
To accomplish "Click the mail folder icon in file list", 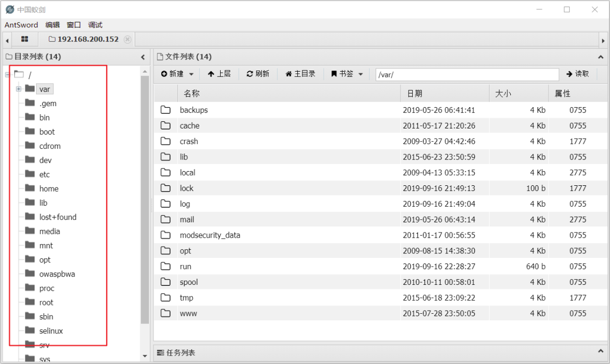I will coord(165,219).
